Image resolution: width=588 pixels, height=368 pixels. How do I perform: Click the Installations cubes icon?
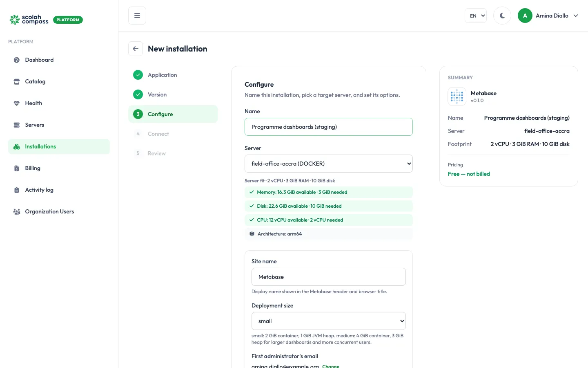[17, 146]
